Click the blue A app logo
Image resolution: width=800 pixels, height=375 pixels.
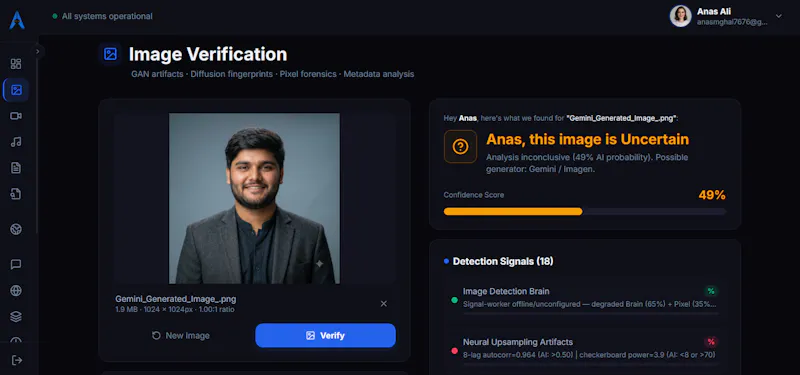coord(17,20)
